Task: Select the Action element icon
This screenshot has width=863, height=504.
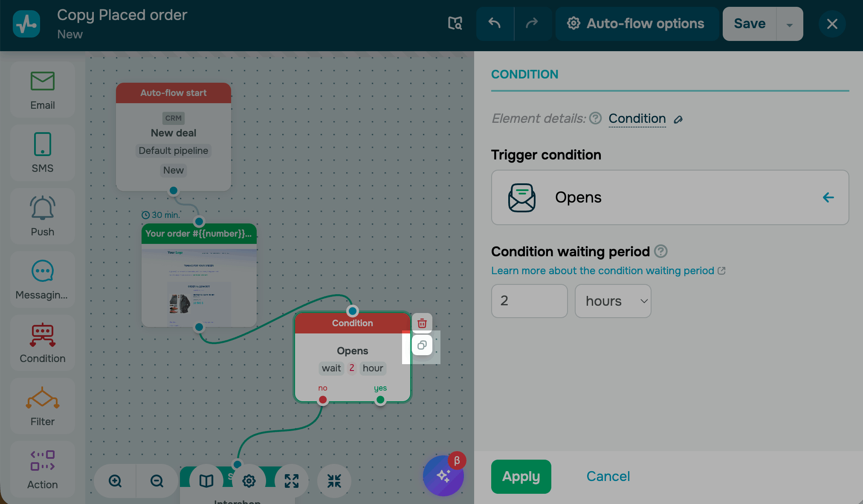Action: pos(43,469)
